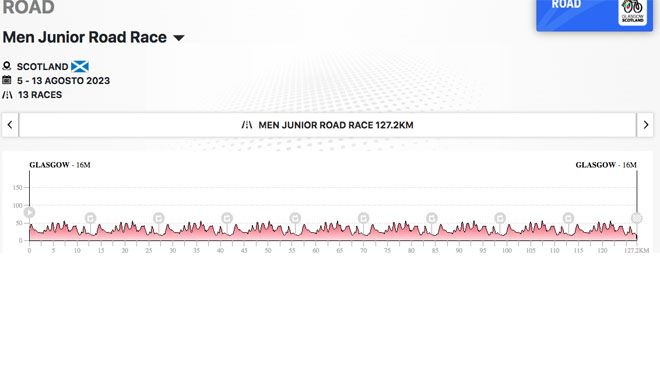Click the 13 RACES text
Viewport: 660px width, 370px height.
(x=40, y=95)
